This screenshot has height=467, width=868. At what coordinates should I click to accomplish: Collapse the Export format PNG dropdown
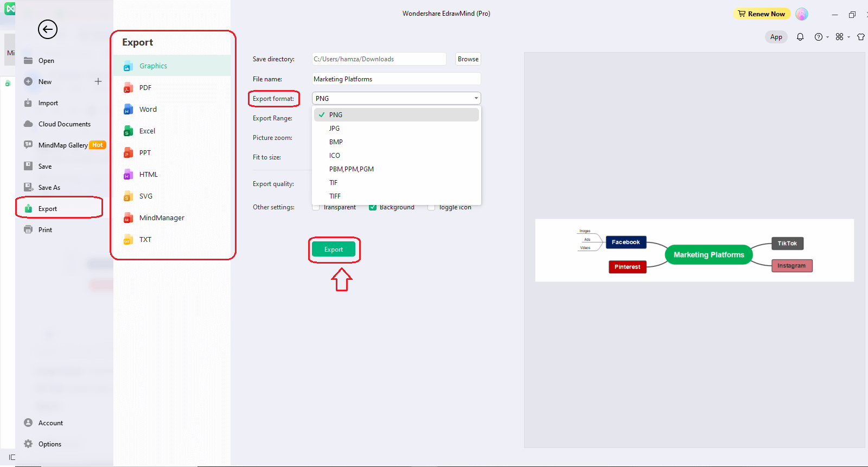tap(397, 98)
